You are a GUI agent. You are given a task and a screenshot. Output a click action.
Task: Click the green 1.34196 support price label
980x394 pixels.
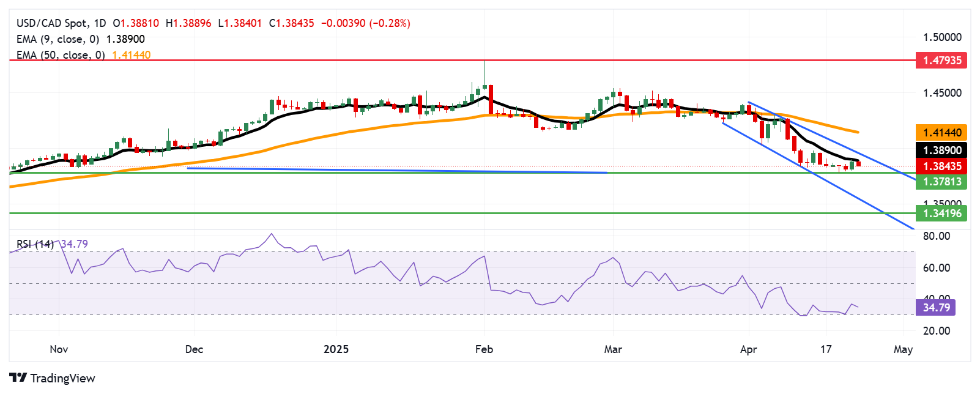[941, 214]
